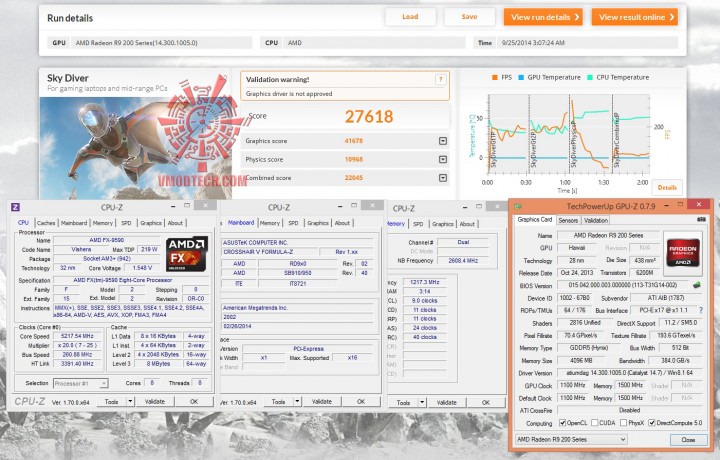Toggle the PhysX checkbox
Screen dimensions: 720x460
[x=623, y=423]
